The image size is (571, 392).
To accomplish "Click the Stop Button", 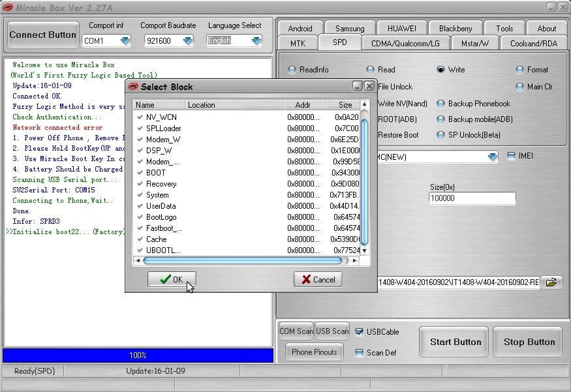I will [529, 342].
